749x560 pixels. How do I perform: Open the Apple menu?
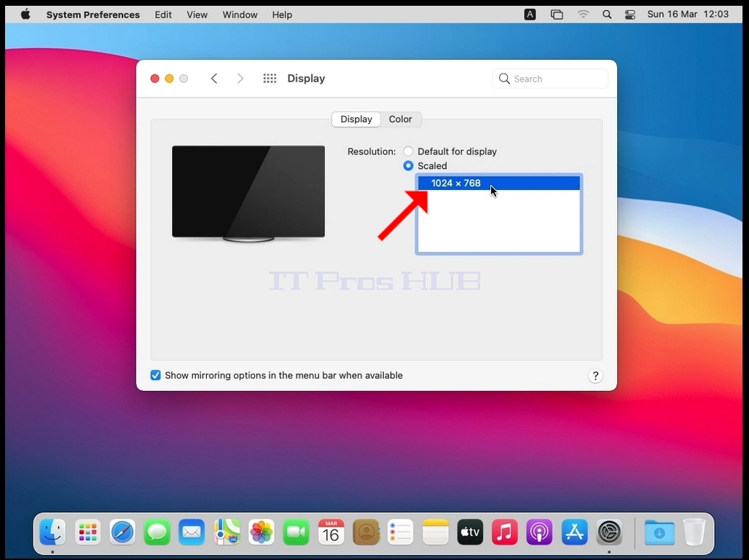[x=26, y=15]
